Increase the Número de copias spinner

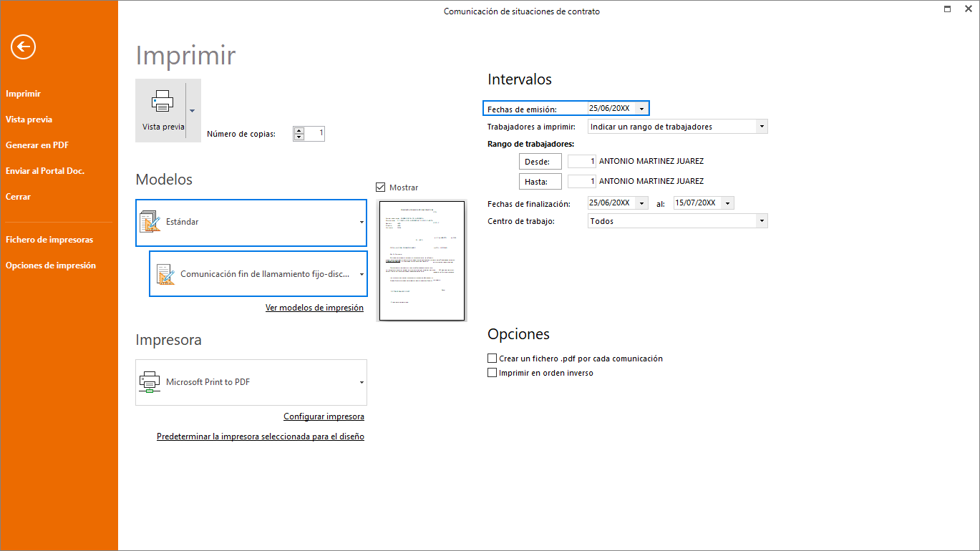point(299,130)
